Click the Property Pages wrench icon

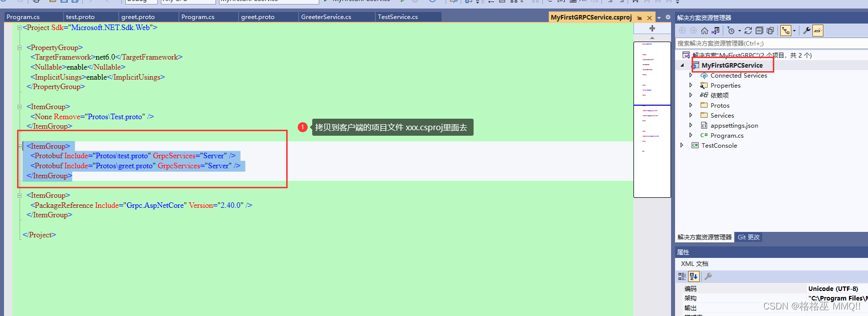pos(708,276)
